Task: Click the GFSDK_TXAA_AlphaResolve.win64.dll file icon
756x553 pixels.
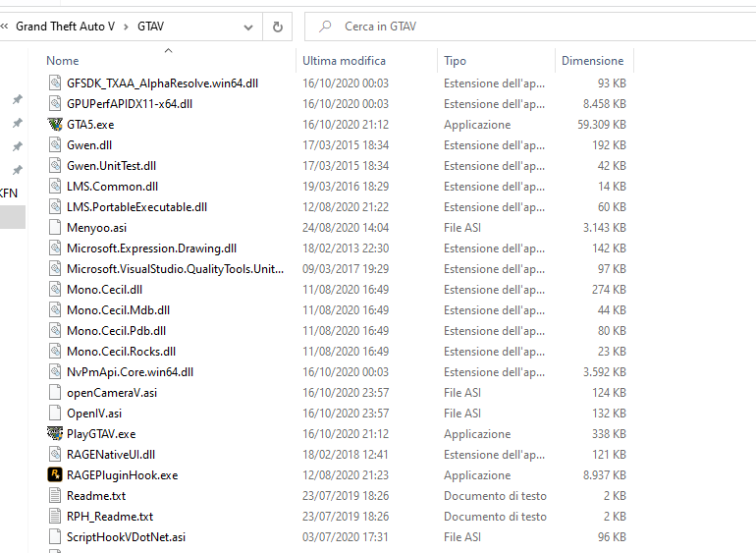Action: pyautogui.click(x=55, y=83)
